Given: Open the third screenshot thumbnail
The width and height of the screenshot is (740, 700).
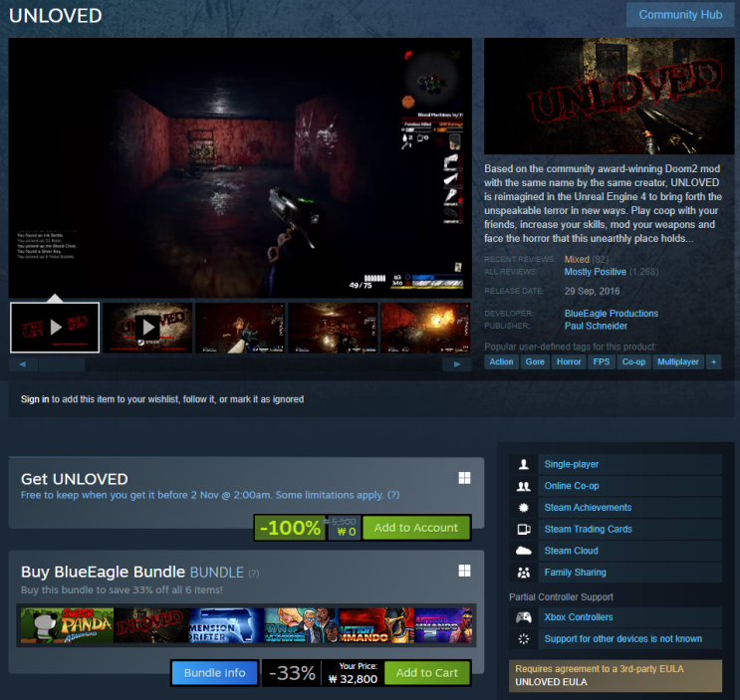Looking at the screenshot, I should tap(240, 328).
